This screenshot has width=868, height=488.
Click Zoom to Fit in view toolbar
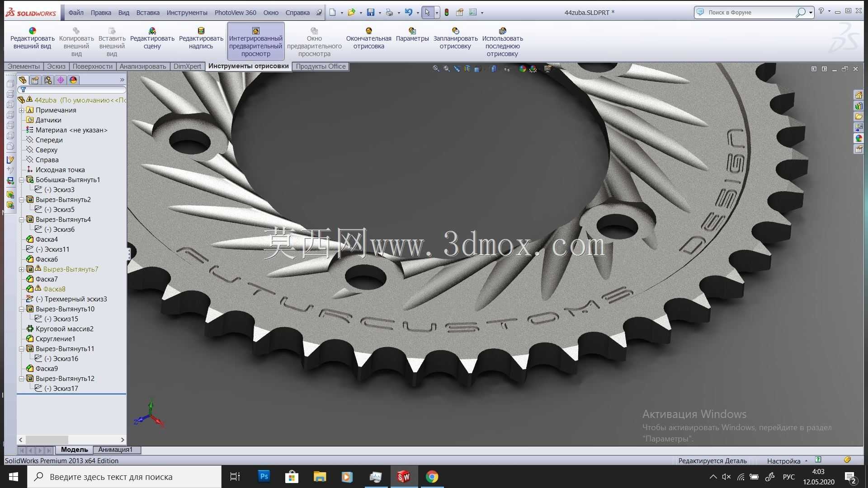pos(436,69)
